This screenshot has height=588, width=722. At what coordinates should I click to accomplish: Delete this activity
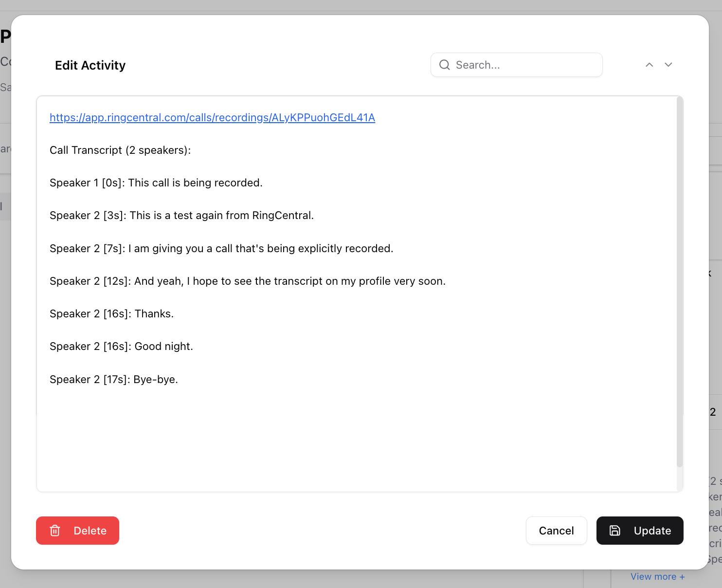77,531
